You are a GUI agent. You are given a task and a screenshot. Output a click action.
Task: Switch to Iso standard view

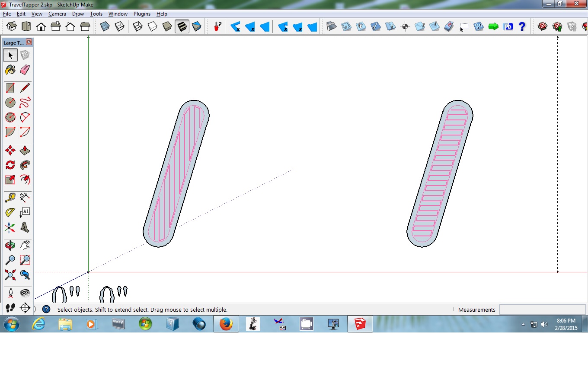(12, 27)
